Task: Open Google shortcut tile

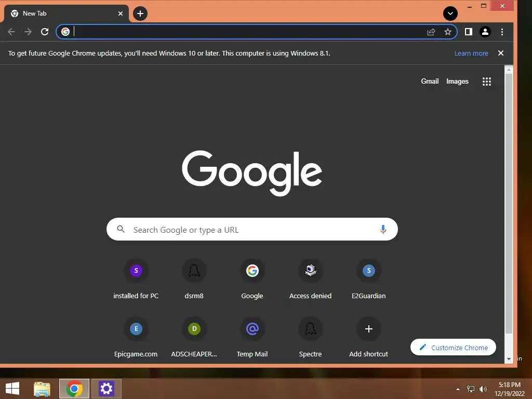Action: tap(252, 279)
